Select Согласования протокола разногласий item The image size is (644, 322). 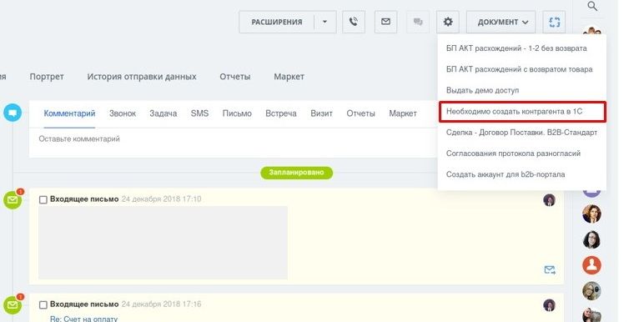pos(513,153)
